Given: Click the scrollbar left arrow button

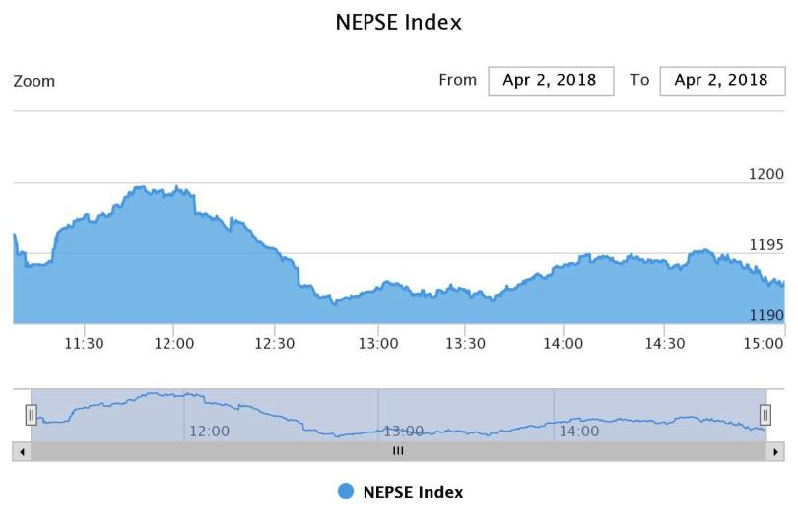Looking at the screenshot, I should click(21, 451).
